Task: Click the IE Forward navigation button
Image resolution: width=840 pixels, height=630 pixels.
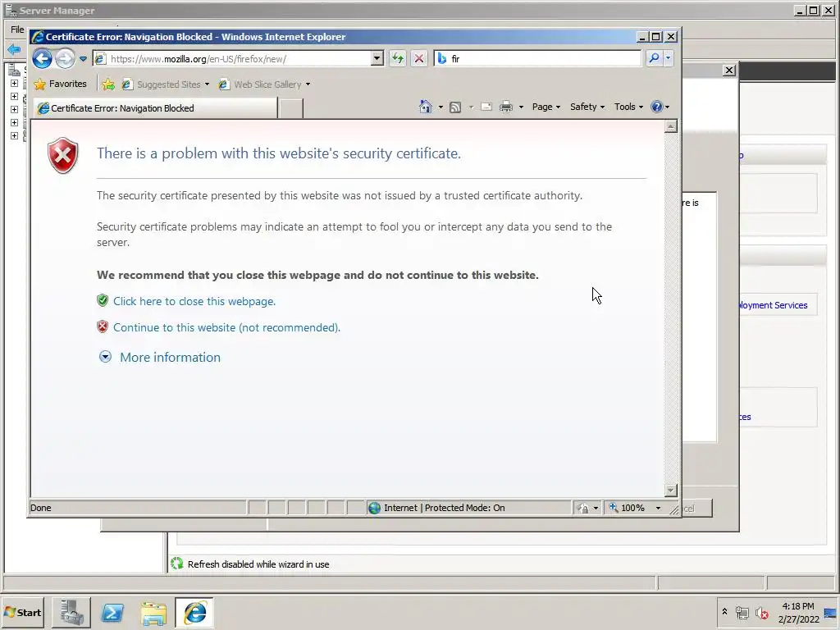Action: [x=65, y=58]
